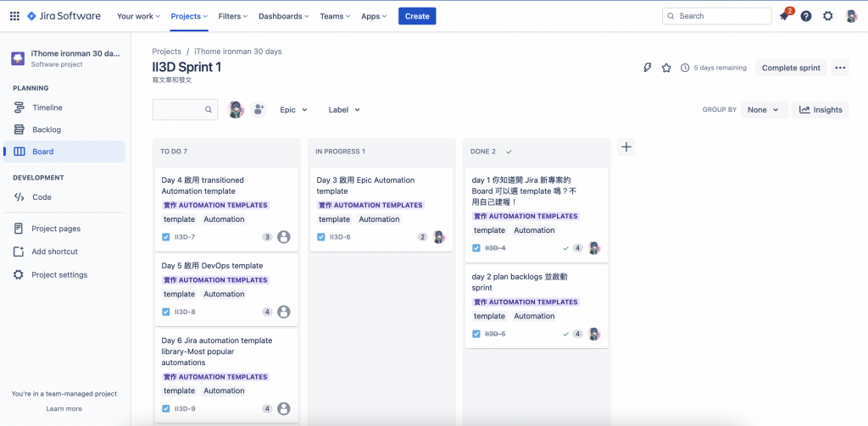Click the task type icon on II3D-6

point(321,237)
